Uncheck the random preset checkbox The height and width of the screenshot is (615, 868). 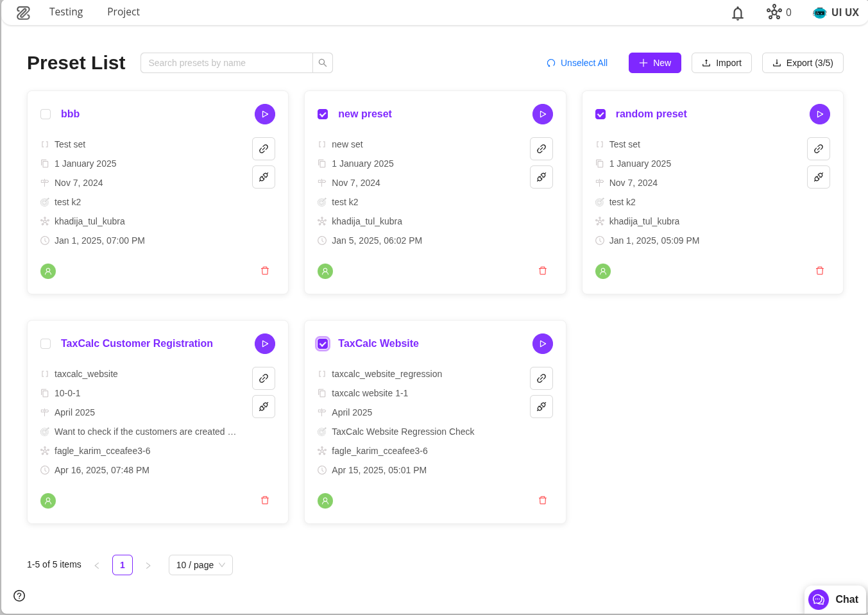point(600,114)
